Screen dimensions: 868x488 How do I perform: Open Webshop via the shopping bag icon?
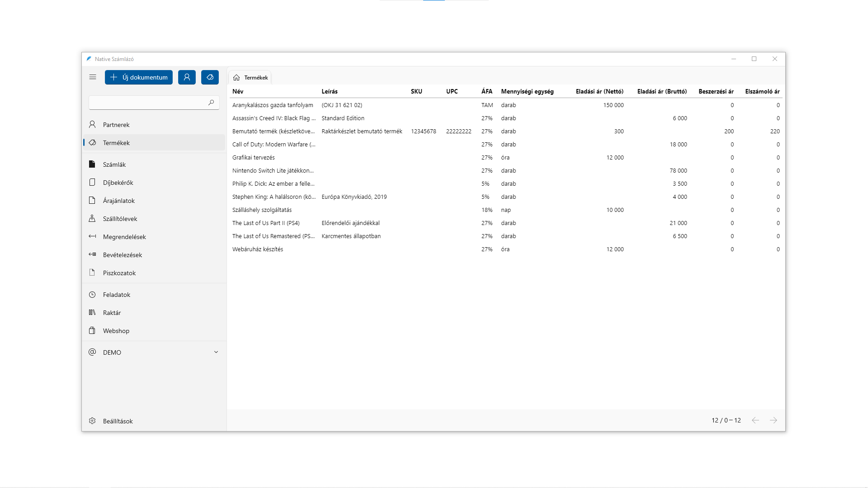[x=92, y=330]
